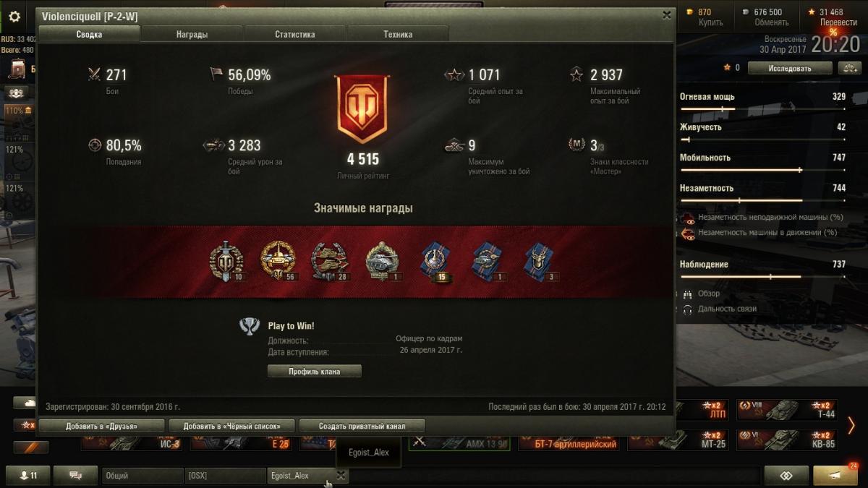Open the contacts list icon showing 11
This screenshot has height=488, width=868.
(x=28, y=475)
